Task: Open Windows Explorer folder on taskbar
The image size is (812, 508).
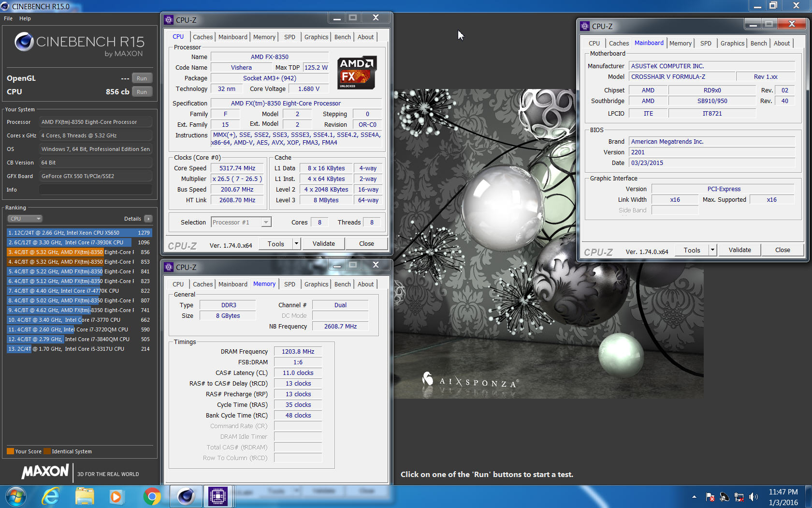Action: click(x=85, y=496)
